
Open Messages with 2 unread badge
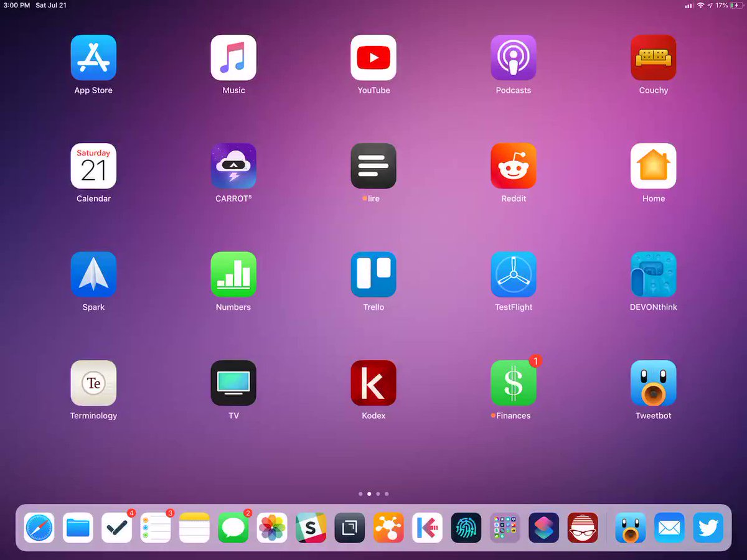click(233, 528)
